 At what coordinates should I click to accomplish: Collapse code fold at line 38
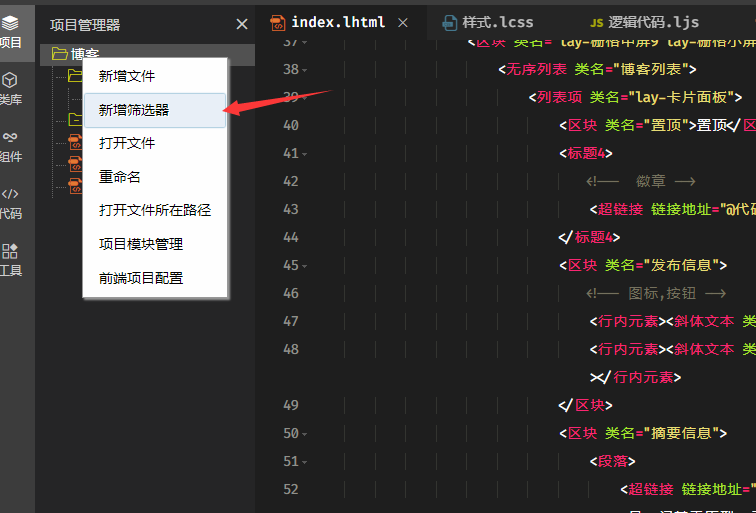pyautogui.click(x=304, y=70)
